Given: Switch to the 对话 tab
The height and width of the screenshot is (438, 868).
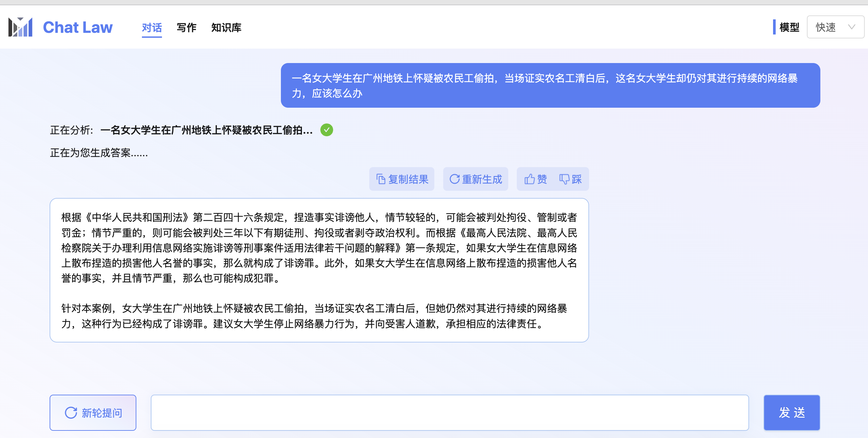Looking at the screenshot, I should pyautogui.click(x=152, y=28).
